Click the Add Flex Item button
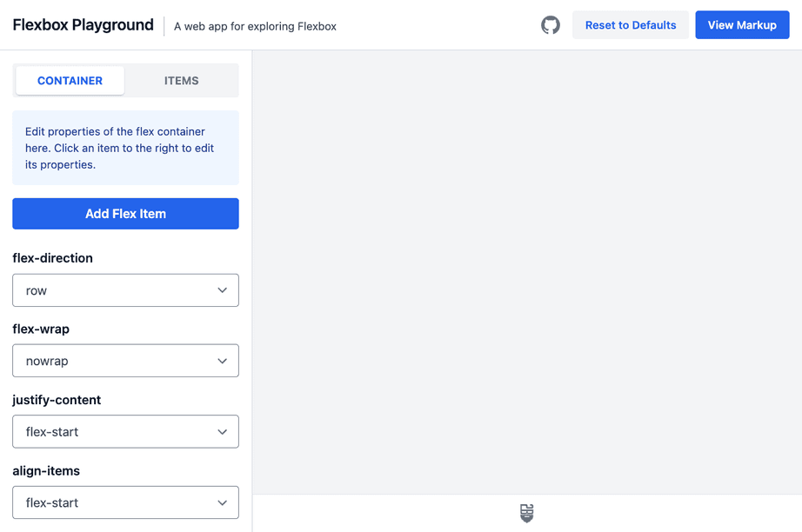Viewport: 802px width, 532px height. pos(125,213)
